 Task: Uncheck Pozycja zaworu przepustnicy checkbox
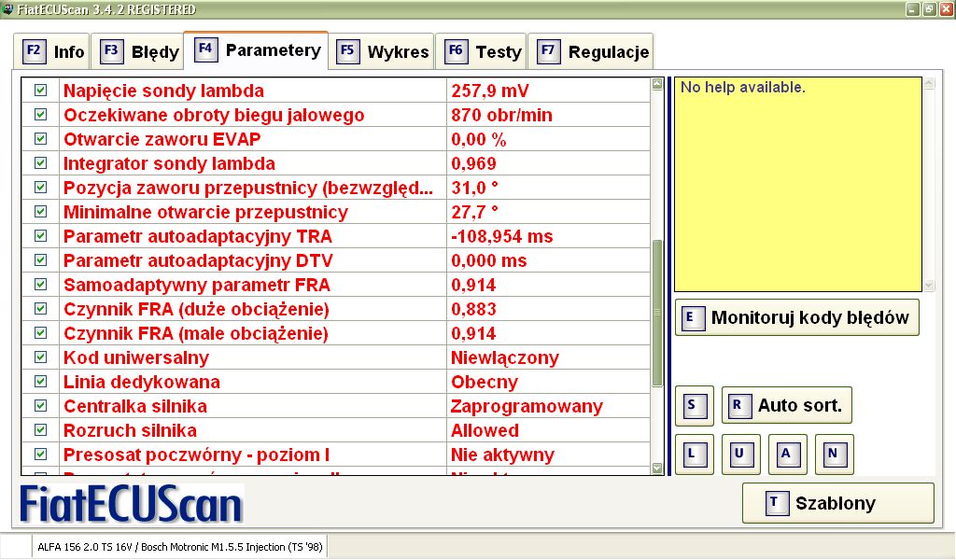coord(40,187)
